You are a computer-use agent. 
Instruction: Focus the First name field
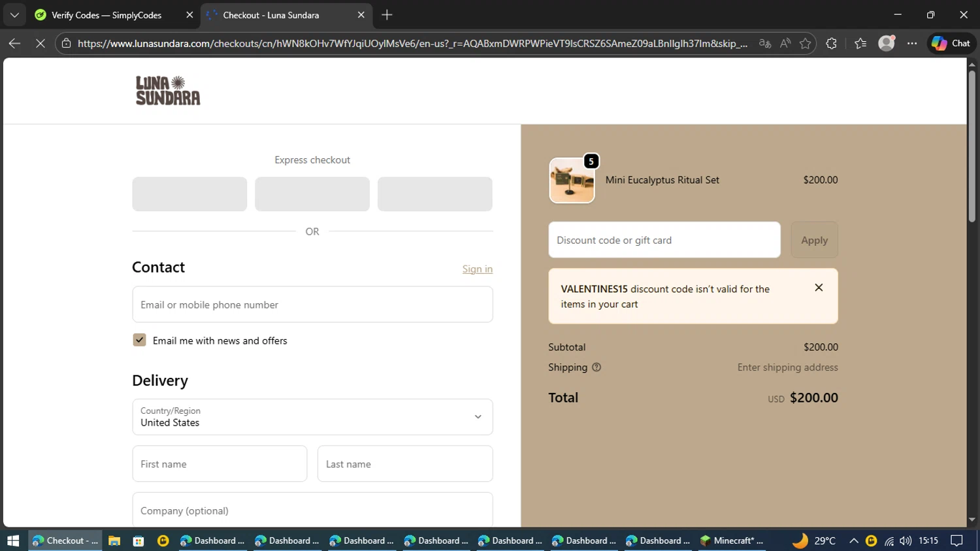point(220,464)
